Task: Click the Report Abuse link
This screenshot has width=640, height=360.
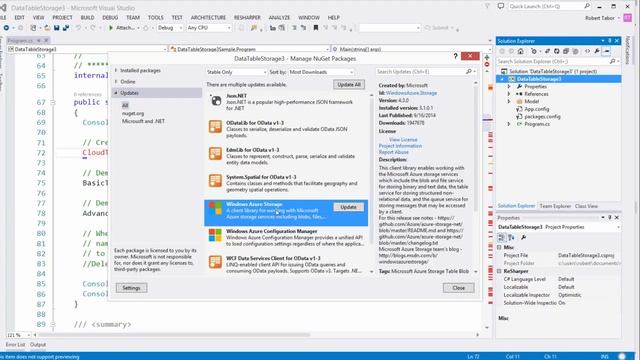Action: [393, 152]
